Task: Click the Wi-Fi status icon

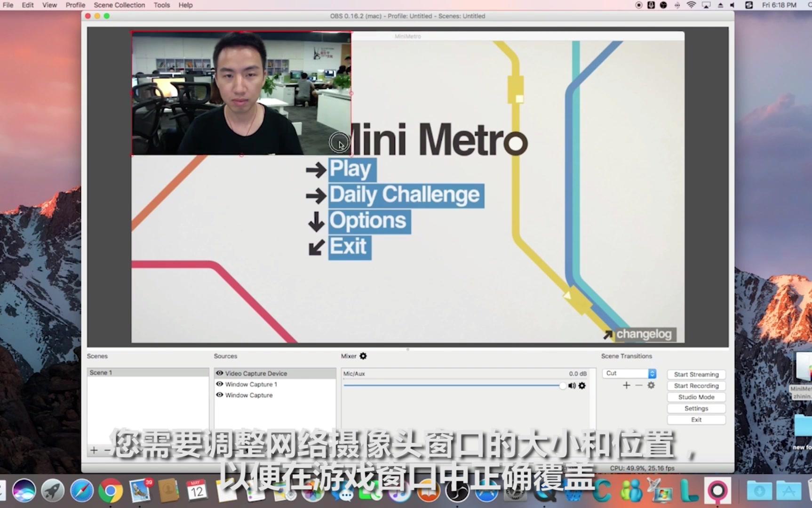Action: (691, 5)
